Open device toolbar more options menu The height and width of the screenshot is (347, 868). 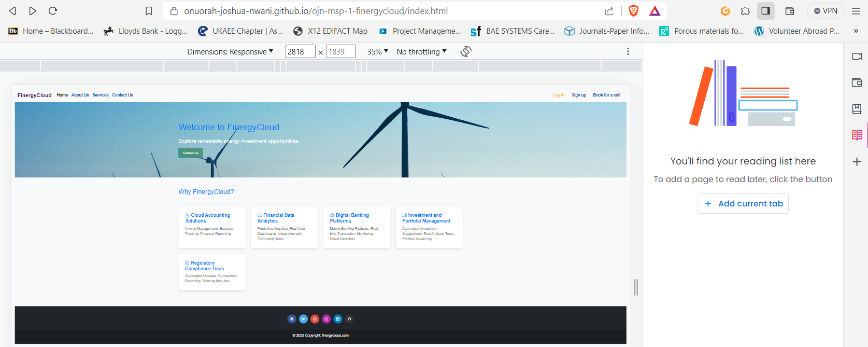point(628,51)
